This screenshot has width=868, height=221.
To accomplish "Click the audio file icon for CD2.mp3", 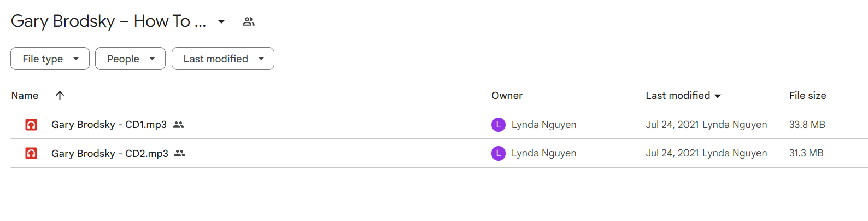I will pyautogui.click(x=31, y=153).
